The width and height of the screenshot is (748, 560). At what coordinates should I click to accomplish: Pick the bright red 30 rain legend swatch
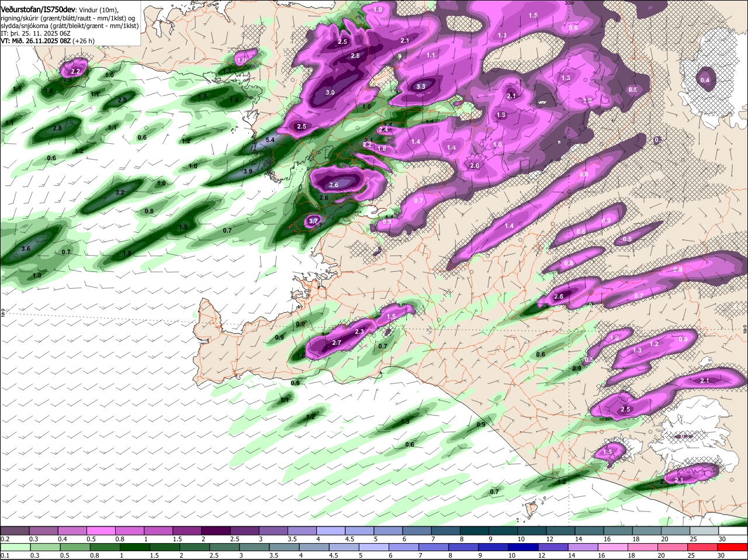click(732, 547)
